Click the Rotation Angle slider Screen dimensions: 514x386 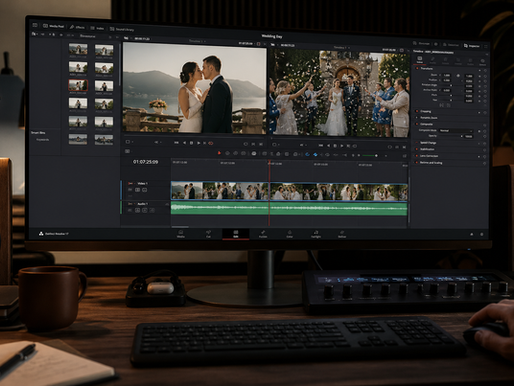click(x=451, y=85)
